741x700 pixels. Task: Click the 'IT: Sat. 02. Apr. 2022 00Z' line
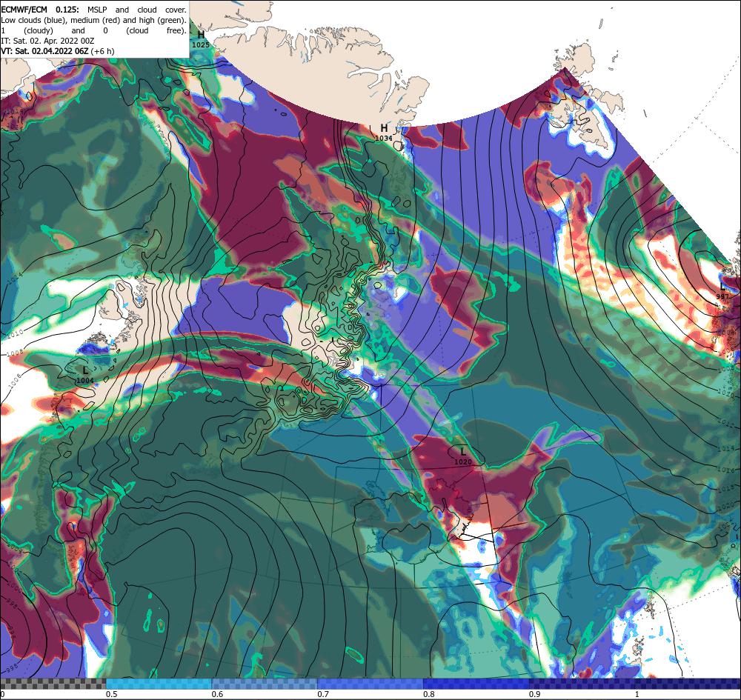click(47, 41)
